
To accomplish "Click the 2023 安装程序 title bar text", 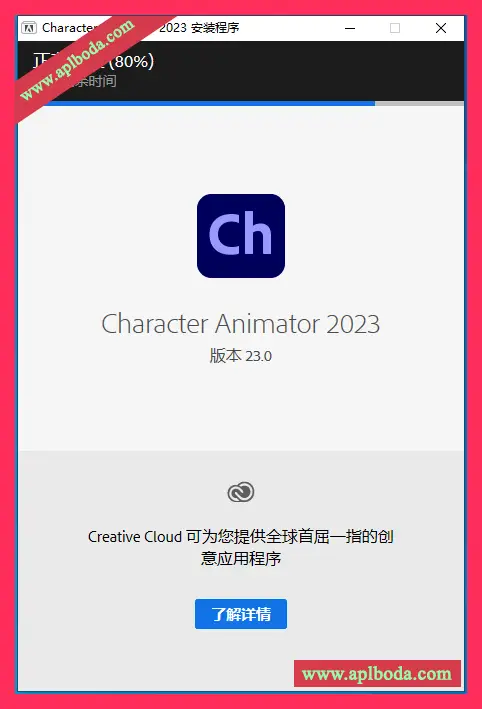I will 199,28.
